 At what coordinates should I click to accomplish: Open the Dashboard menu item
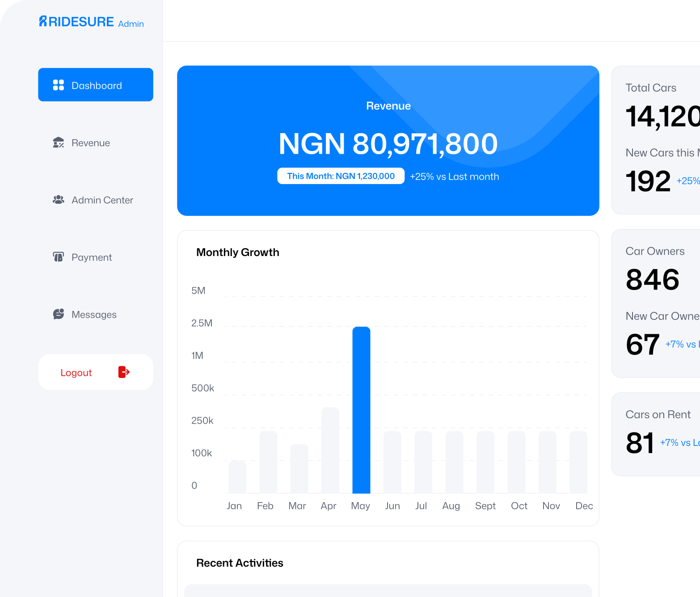point(96,85)
